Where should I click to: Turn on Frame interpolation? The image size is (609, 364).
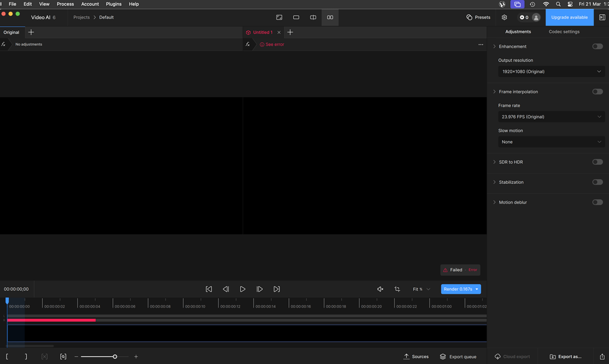coord(597,92)
